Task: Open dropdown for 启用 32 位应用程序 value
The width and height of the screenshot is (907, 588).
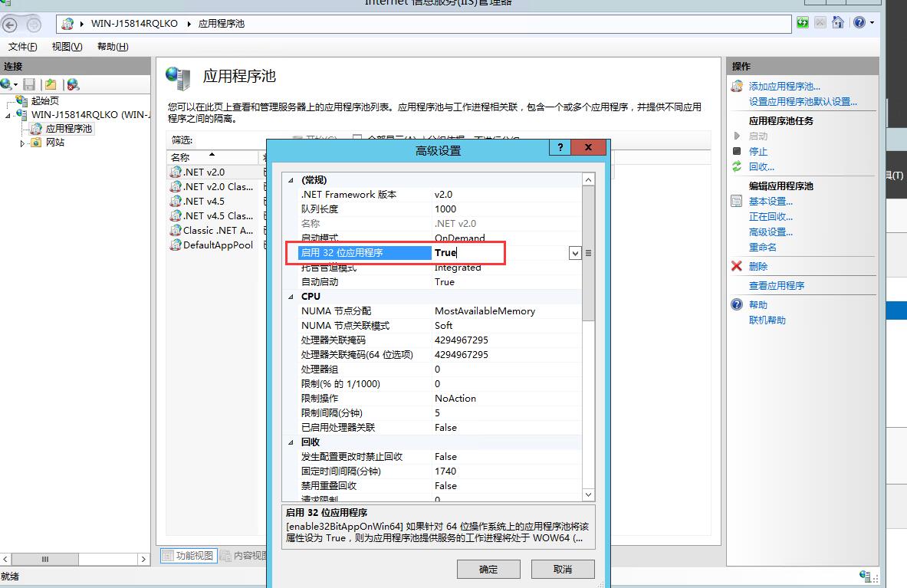Action: 574,253
